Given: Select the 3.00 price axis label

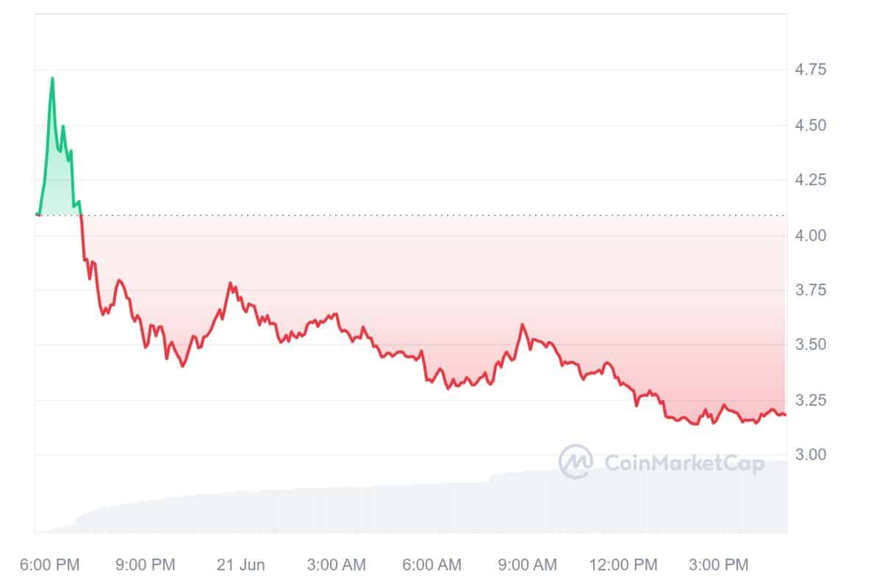Looking at the screenshot, I should coord(809,455).
